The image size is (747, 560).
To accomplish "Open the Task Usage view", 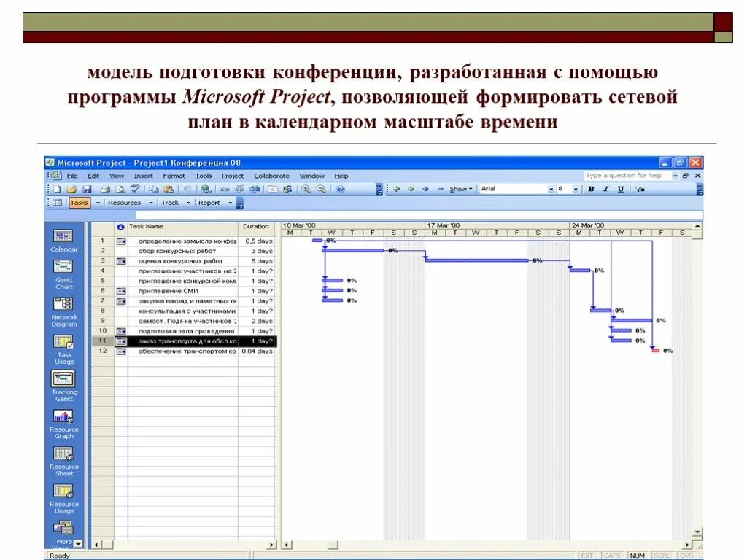I will coord(64,349).
